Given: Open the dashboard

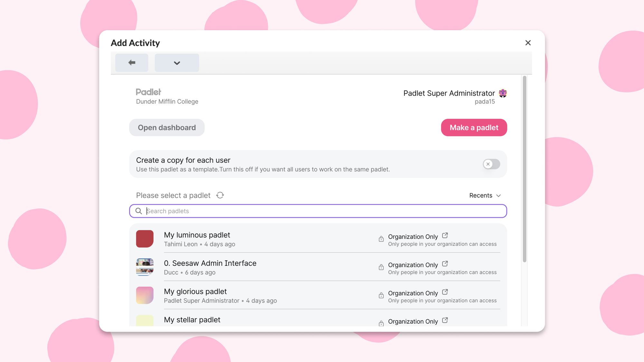Looking at the screenshot, I should point(166,127).
